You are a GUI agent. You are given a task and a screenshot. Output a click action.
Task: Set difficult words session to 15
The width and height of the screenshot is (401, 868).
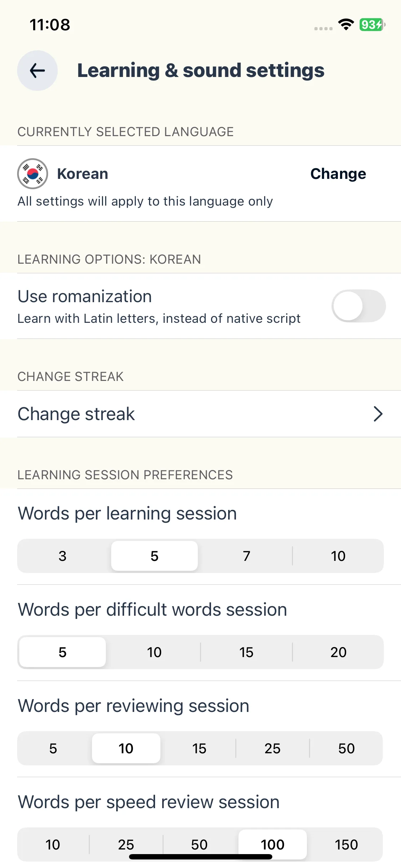click(x=246, y=652)
